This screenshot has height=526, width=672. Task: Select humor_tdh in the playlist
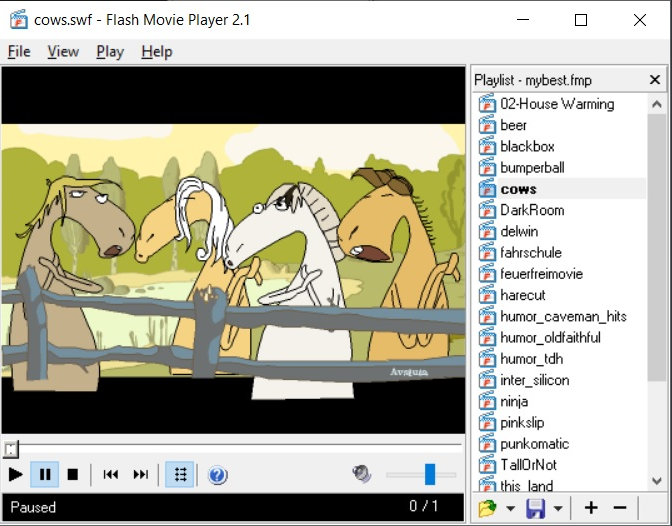tap(531, 359)
